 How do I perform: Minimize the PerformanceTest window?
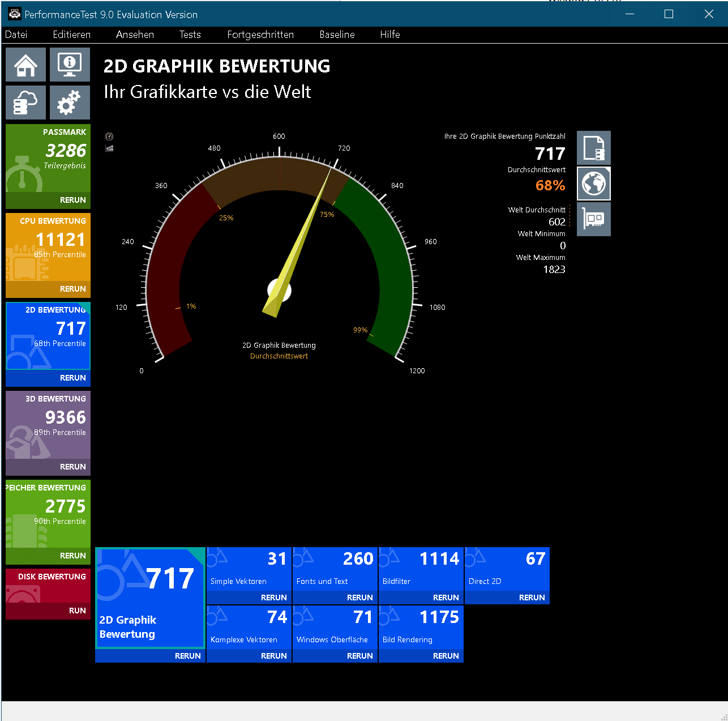[629, 14]
